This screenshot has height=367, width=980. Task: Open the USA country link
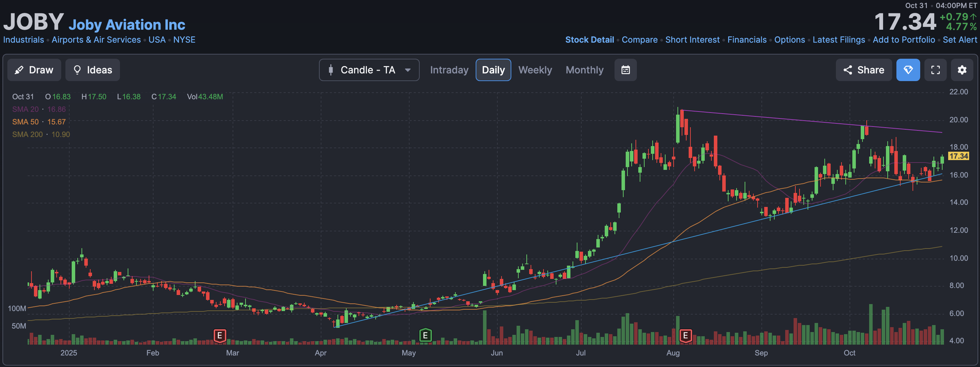(x=157, y=40)
